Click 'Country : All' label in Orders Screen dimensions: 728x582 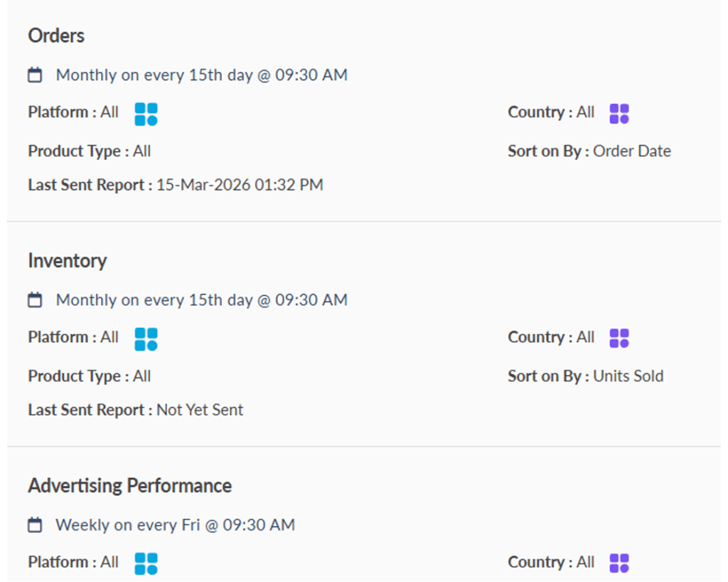point(551,112)
